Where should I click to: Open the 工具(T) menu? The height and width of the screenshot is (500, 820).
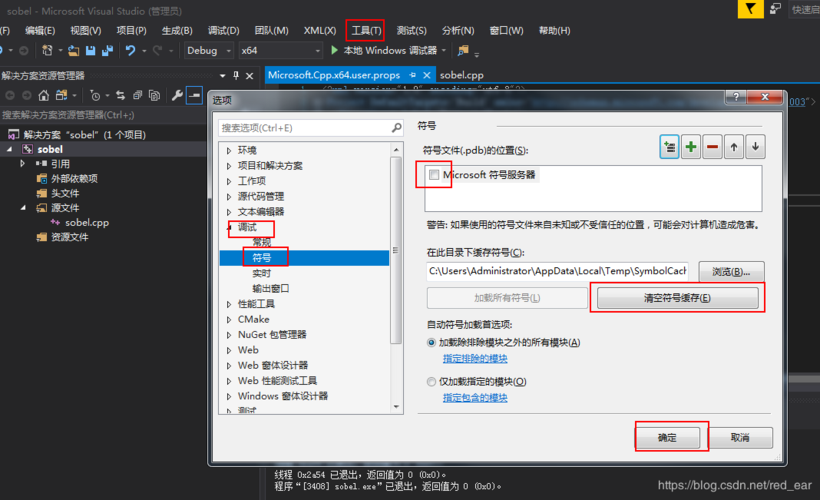366,30
